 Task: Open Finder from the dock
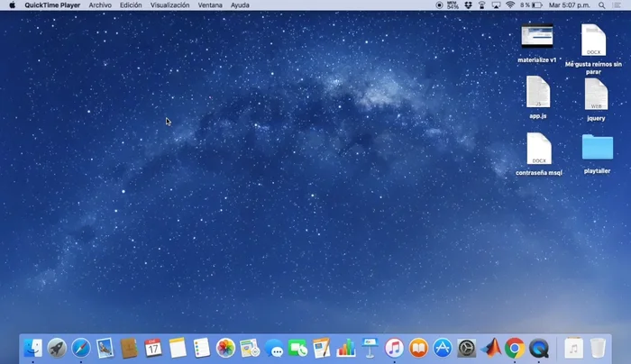click(x=32, y=348)
